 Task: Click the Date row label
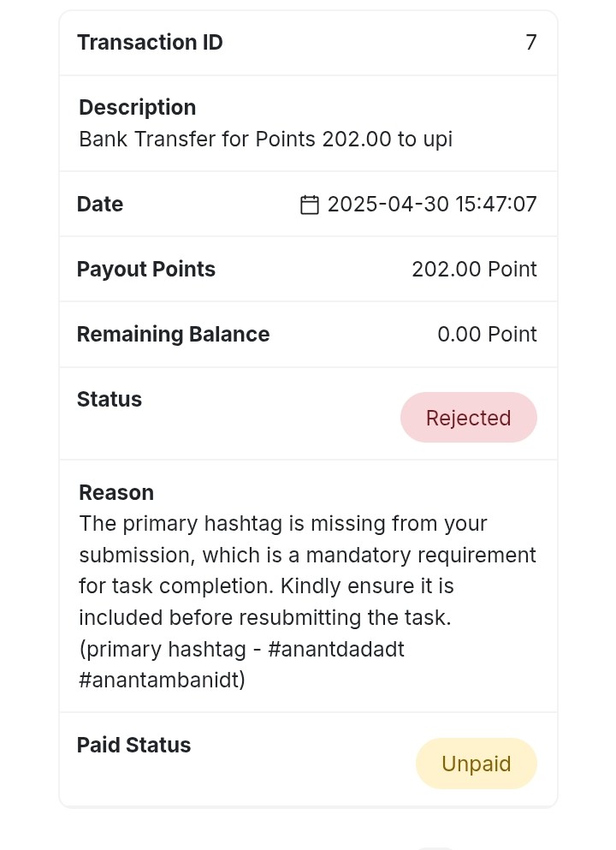100,205
